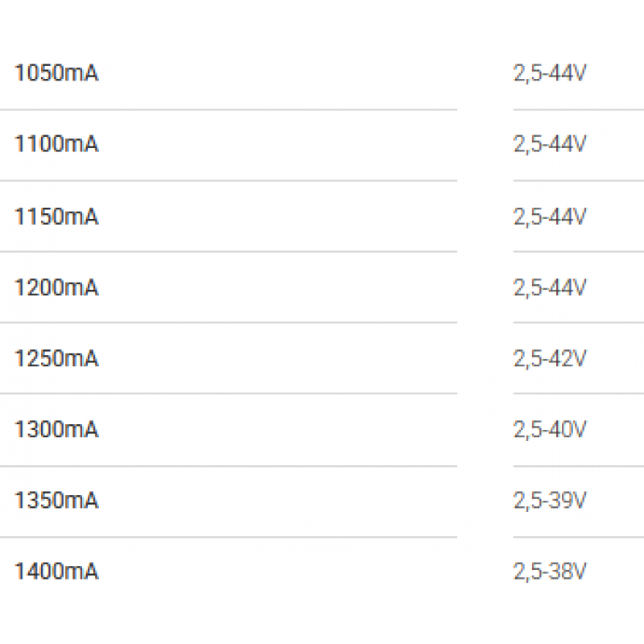Viewport: 644px width, 644px height.
Task: Select the 2,5-38V voltage value
Action: pyautogui.click(x=550, y=572)
